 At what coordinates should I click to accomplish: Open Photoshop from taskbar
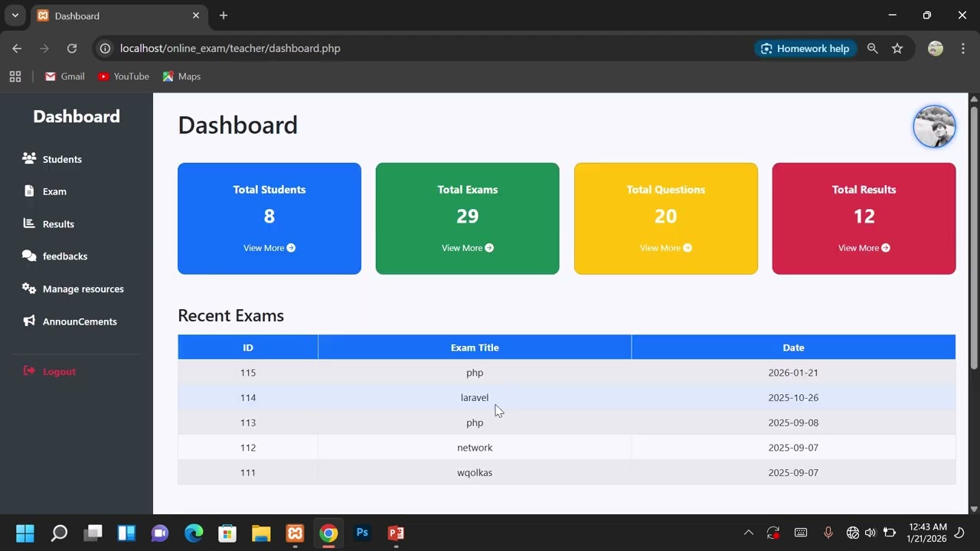pos(362,533)
